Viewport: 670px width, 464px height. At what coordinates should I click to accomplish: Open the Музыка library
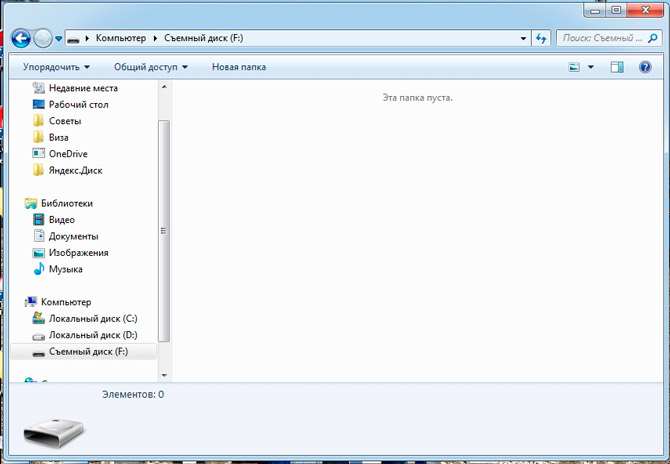click(66, 269)
